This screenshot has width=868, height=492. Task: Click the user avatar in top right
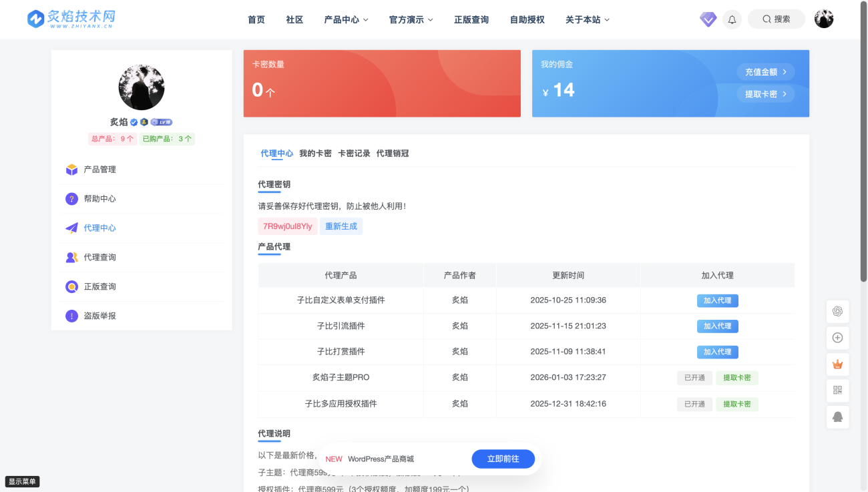[824, 19]
